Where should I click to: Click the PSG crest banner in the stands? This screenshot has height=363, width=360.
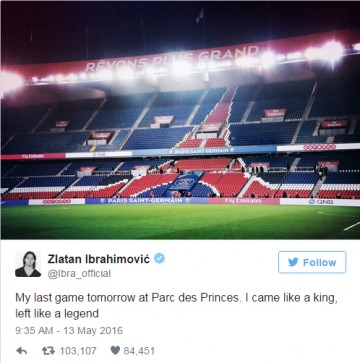(x=184, y=182)
